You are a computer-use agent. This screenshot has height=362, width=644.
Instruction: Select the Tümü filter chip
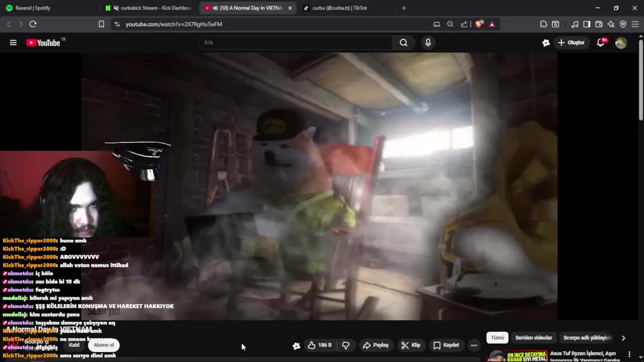pos(497,338)
